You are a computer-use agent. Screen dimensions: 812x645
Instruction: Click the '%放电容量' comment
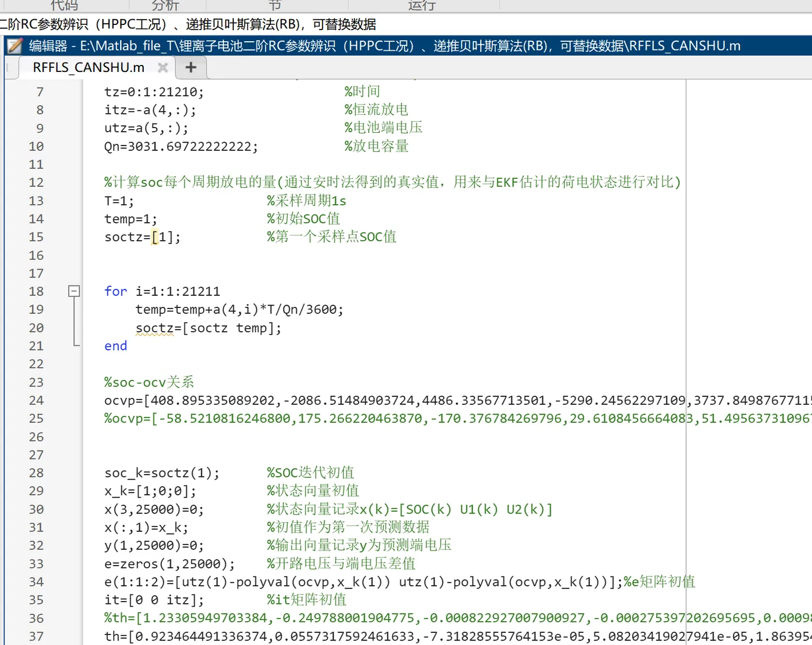click(376, 146)
